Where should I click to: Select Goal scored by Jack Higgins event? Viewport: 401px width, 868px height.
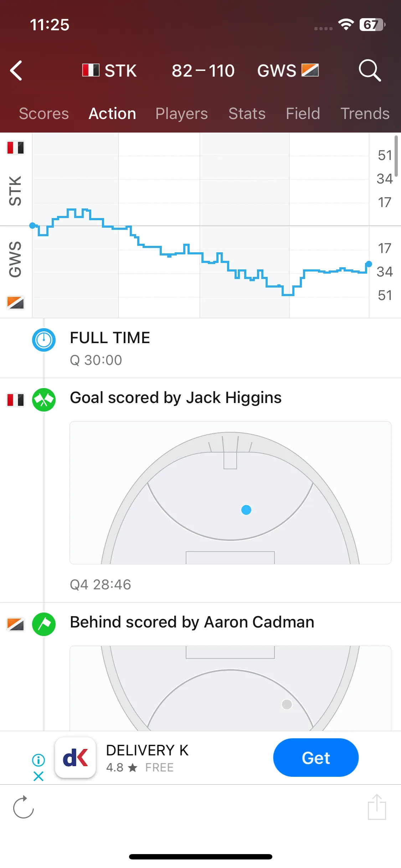pos(176,398)
